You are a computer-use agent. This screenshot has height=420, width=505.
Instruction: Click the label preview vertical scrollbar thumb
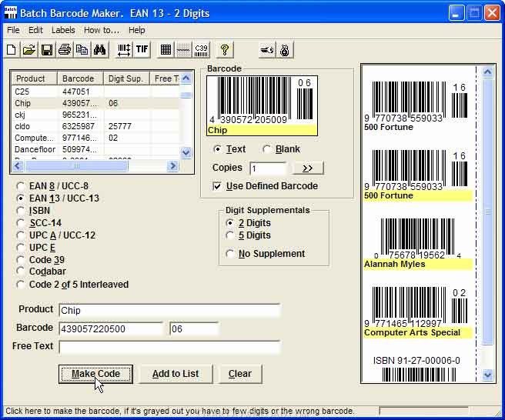click(487, 212)
